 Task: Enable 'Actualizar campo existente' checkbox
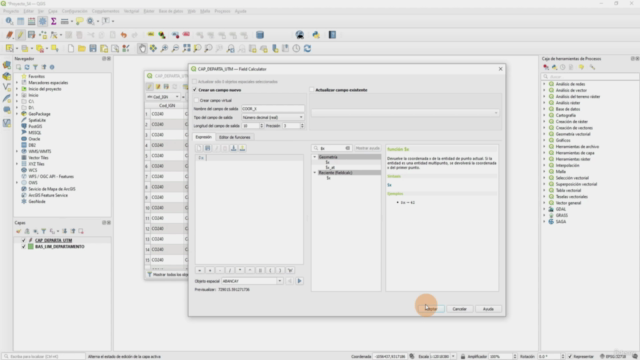point(312,90)
